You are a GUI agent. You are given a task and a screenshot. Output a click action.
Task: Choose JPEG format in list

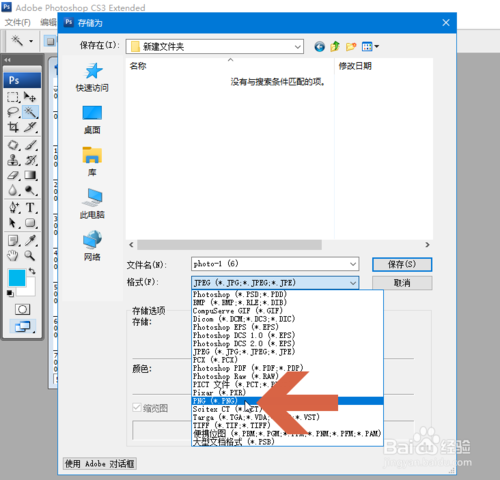coord(288,352)
